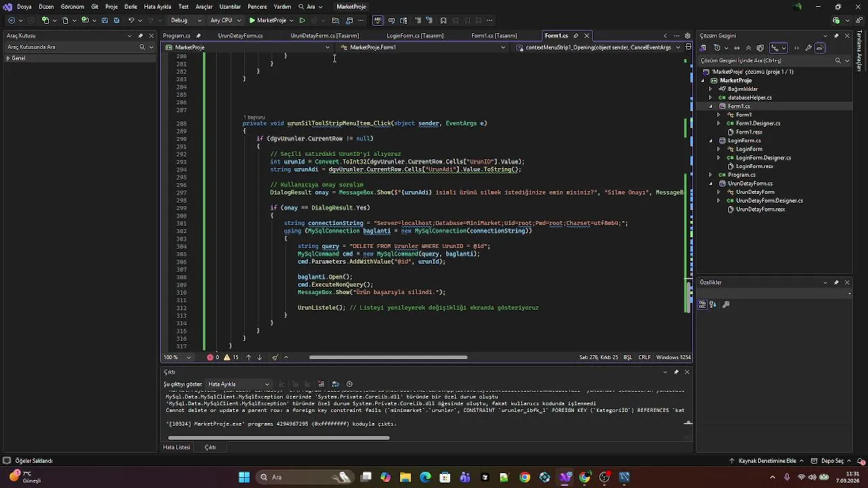Undo last action via toolbar arrow
868x488 pixels.
131,20
